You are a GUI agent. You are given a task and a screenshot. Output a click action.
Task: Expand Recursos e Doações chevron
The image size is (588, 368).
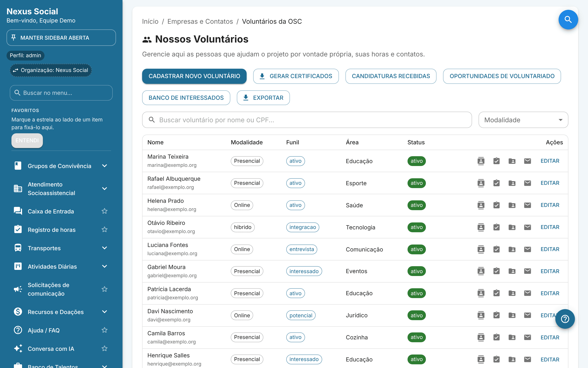(105, 312)
